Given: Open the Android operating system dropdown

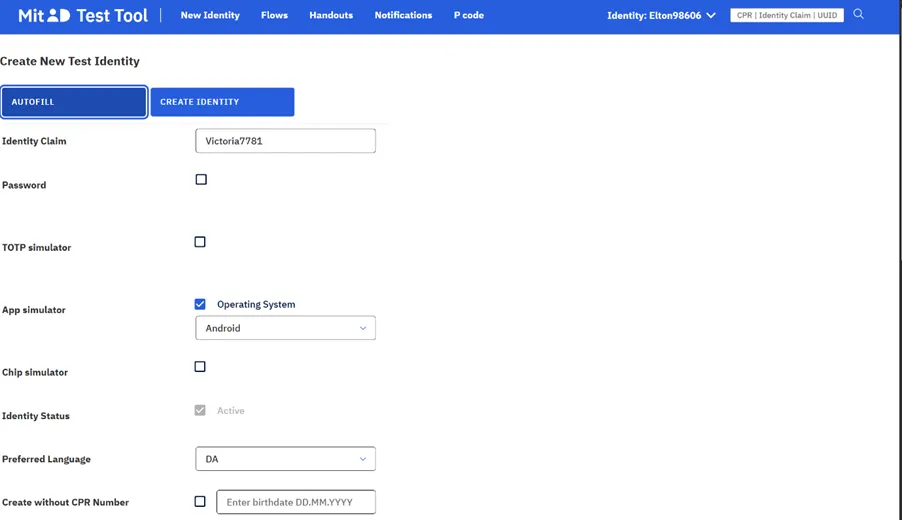Looking at the screenshot, I should 285,328.
